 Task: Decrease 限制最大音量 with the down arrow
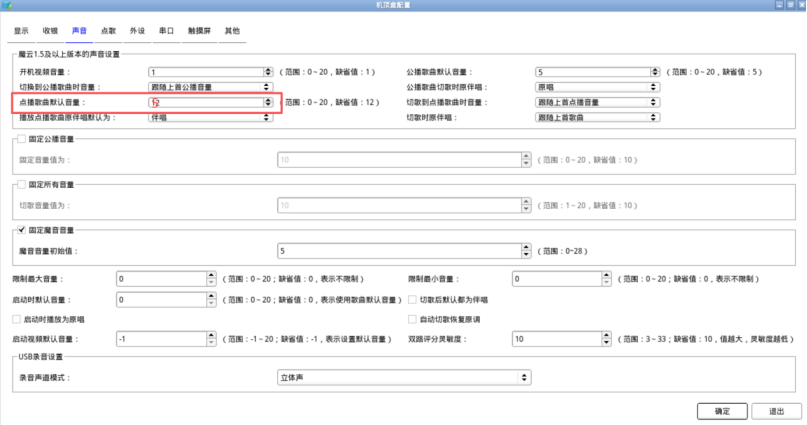(211, 282)
